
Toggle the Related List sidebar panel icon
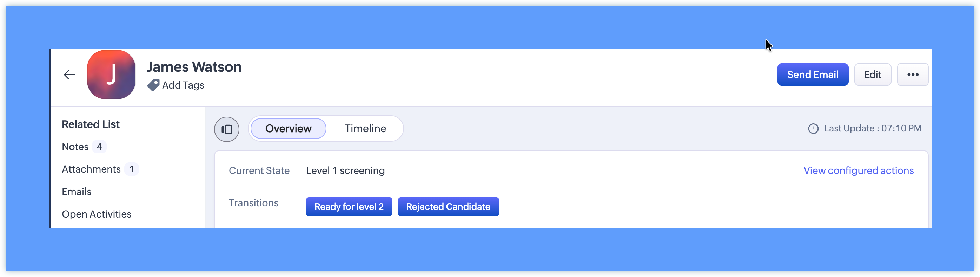point(227,130)
